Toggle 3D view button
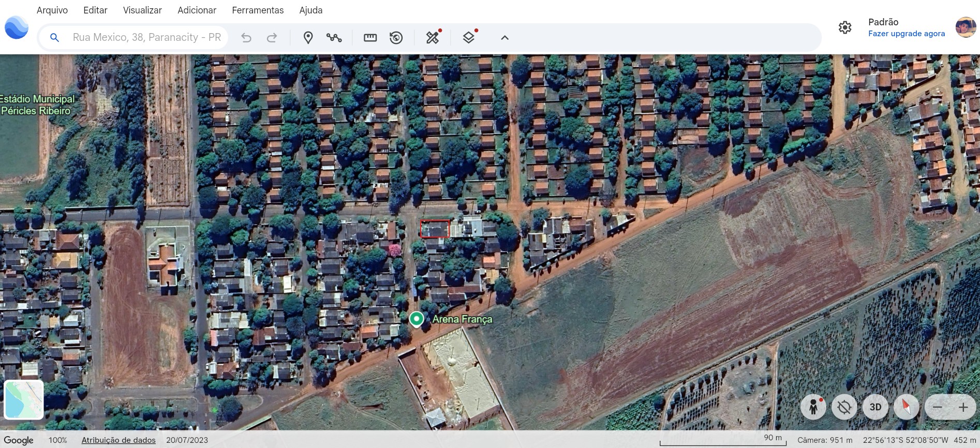Viewport: 980px width, 448px height. pos(875,407)
